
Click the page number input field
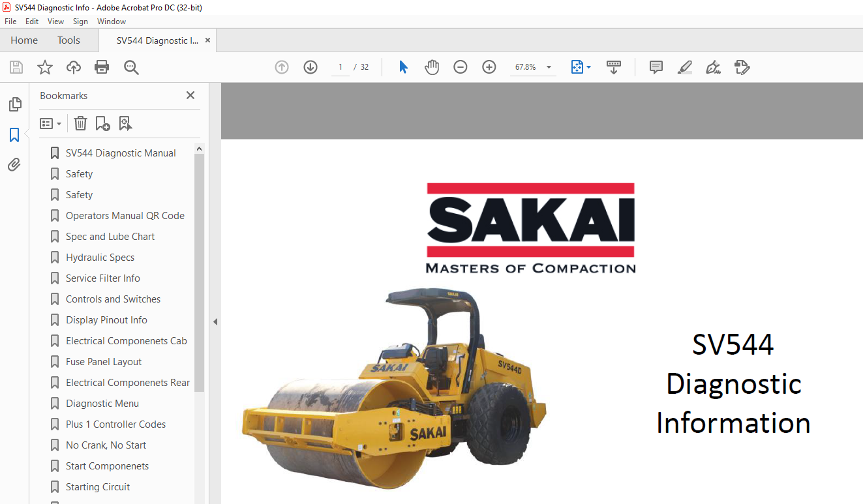point(341,67)
